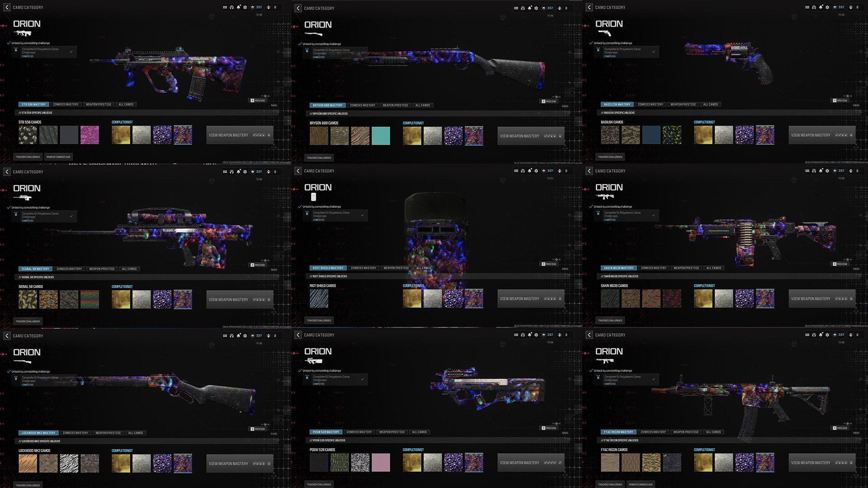Open the grid menu icon in Bryson 800 panel
This screenshot has width=868, height=488.
516,8
